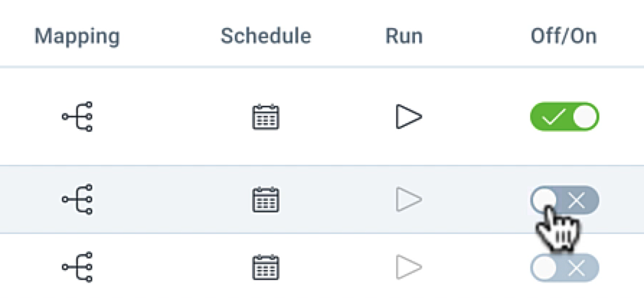Click the Off/On column header

tap(563, 36)
